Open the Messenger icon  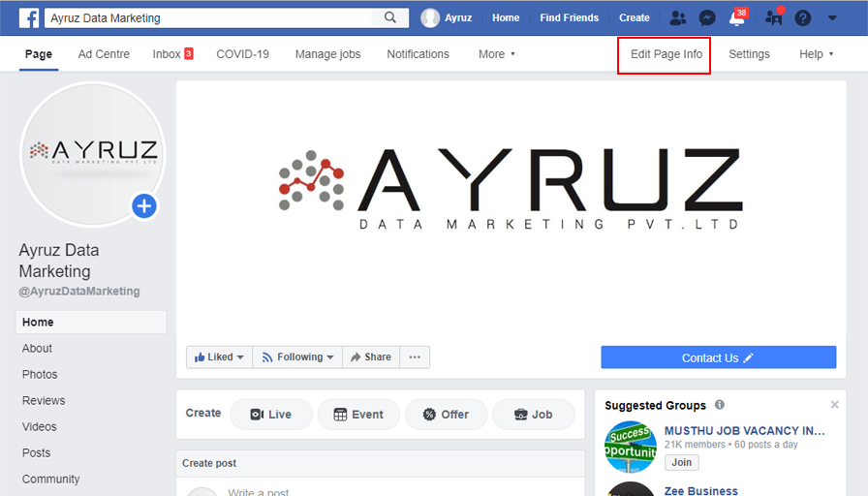pyautogui.click(x=707, y=18)
